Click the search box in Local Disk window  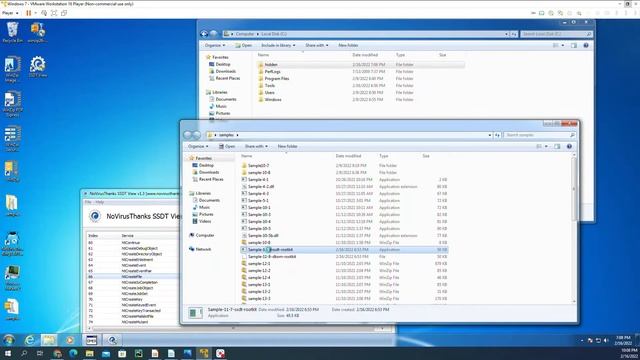click(556, 34)
